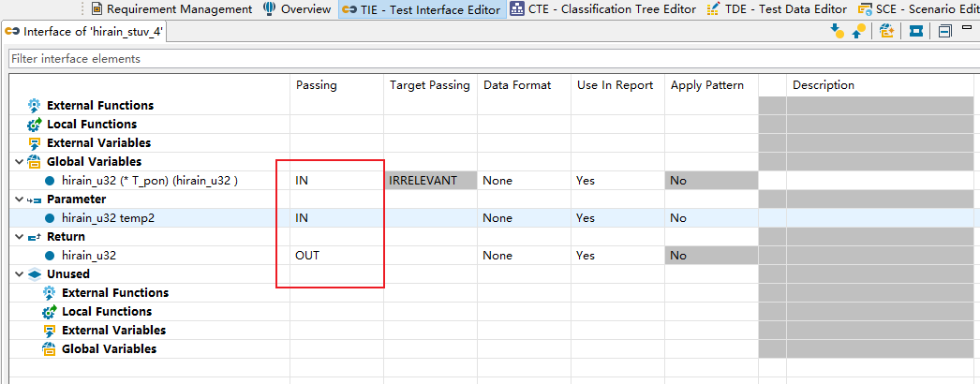Image resolution: width=980 pixels, height=384 pixels.
Task: Open Passing dropdown for temp2 parameter row
Action: [337, 218]
